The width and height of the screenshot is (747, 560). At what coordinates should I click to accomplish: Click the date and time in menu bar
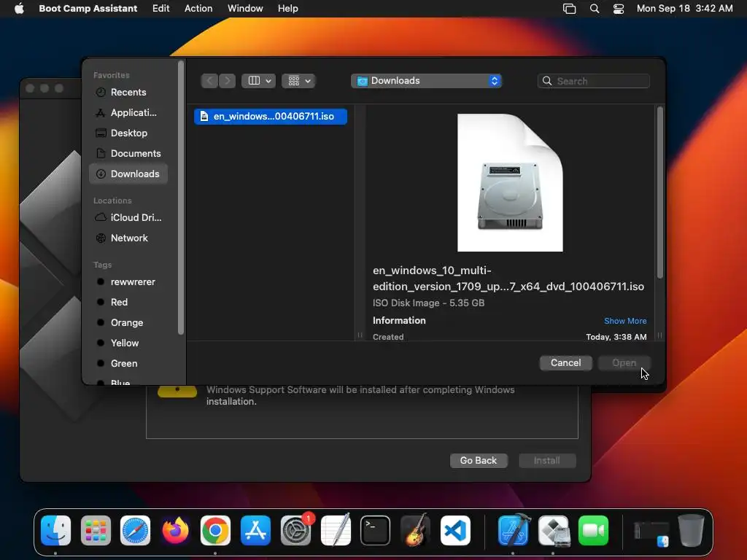tap(684, 8)
